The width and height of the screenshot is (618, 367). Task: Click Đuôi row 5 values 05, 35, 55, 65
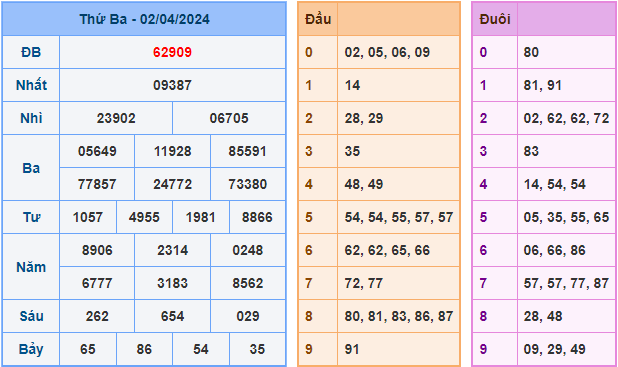[566, 217]
